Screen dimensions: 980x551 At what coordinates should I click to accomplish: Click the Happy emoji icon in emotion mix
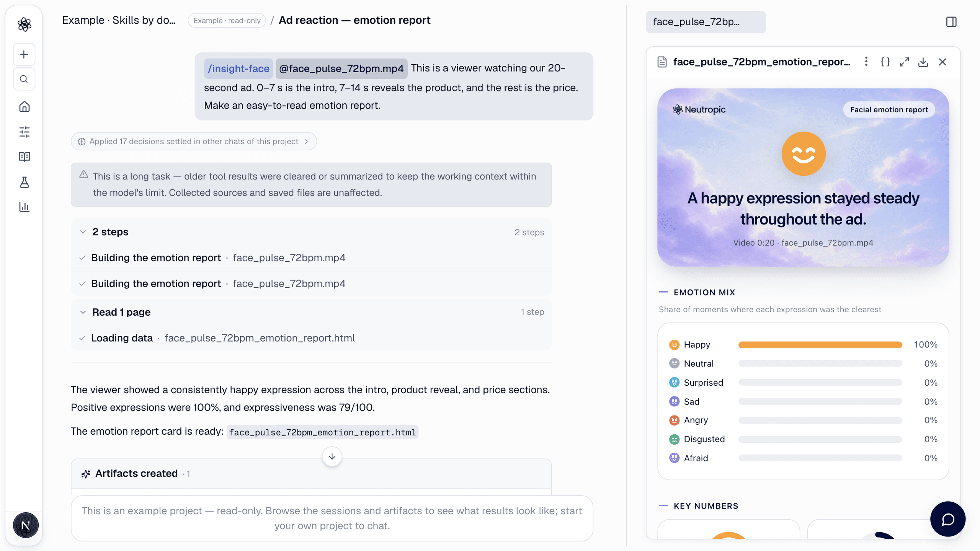click(x=674, y=345)
